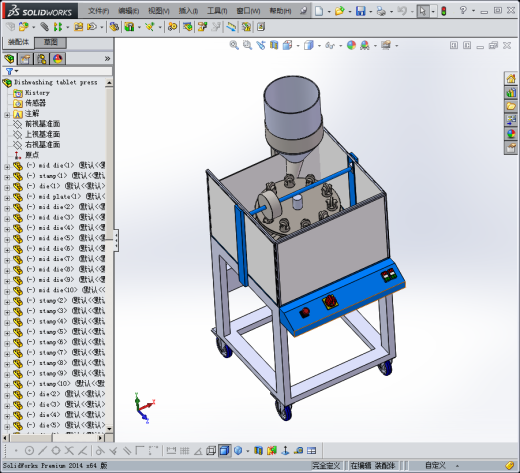
Task: Select the ConfigurationManager tab icon
Action: (x=42, y=59)
